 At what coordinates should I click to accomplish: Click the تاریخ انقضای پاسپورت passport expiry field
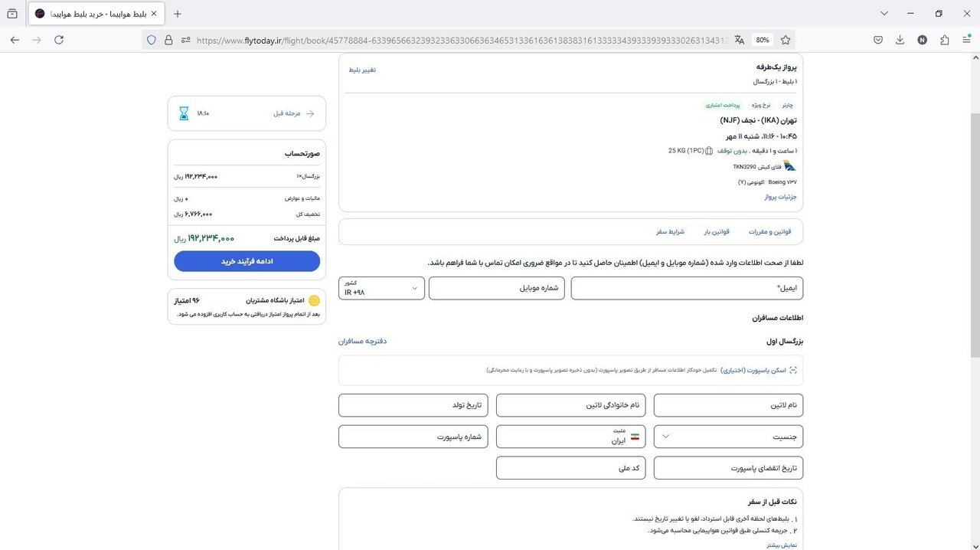click(728, 468)
